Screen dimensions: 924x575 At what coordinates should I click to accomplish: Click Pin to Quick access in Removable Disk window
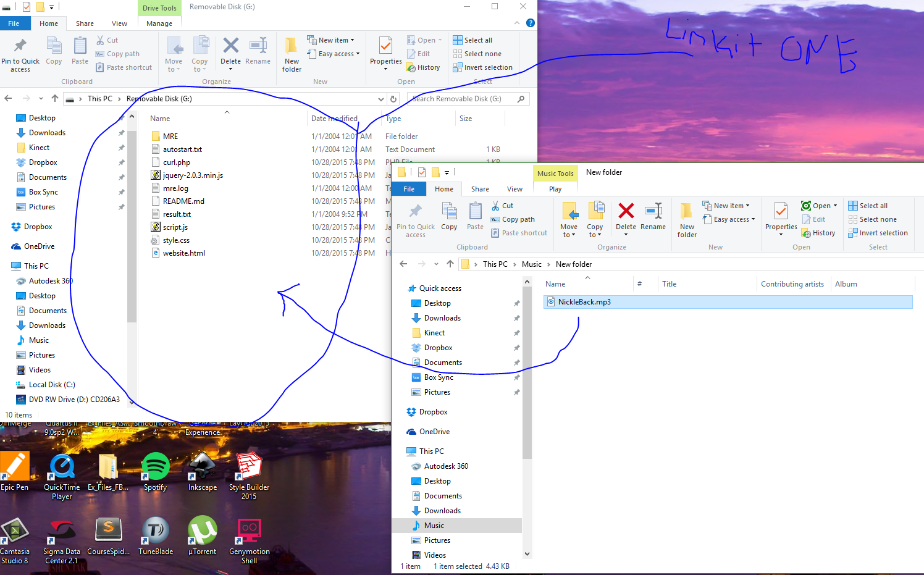(20, 54)
